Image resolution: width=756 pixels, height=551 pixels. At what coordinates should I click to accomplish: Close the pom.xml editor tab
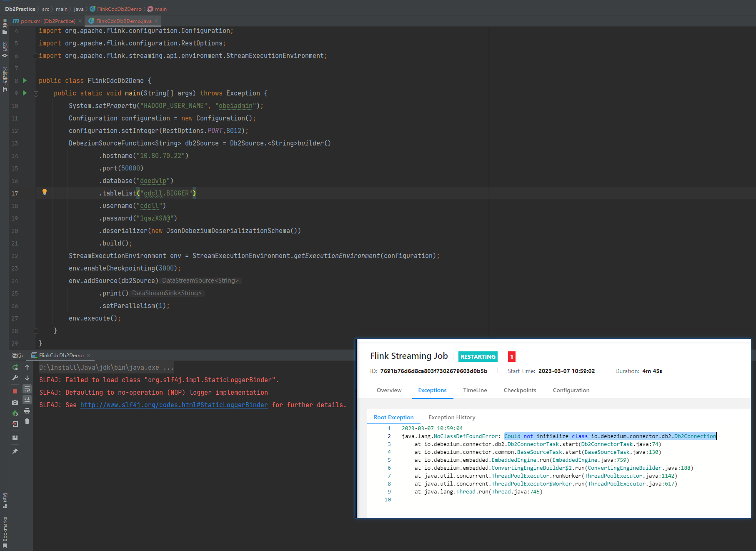pyautogui.click(x=80, y=21)
